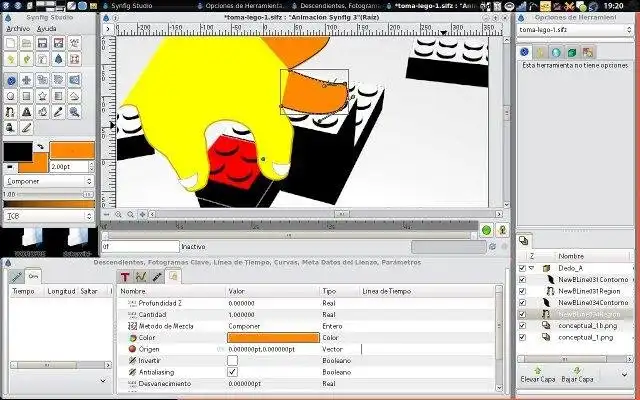
Task: Select the Rectangle tool
Action: tap(27, 96)
